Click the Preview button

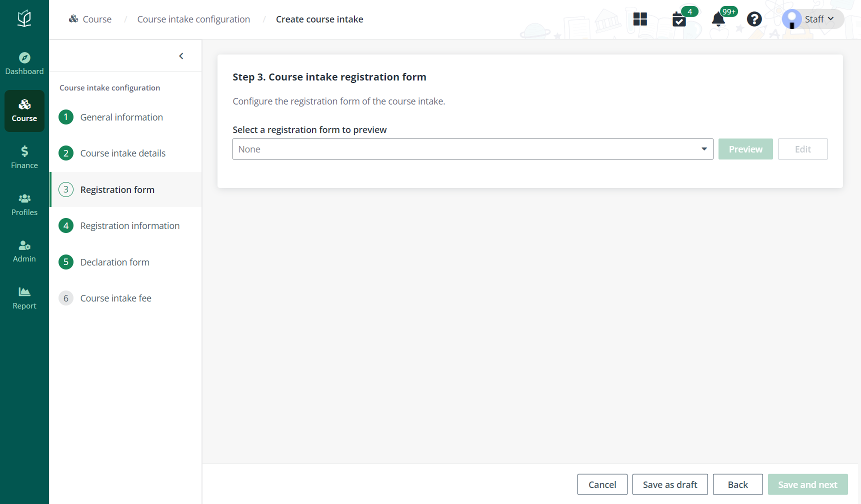(x=745, y=149)
